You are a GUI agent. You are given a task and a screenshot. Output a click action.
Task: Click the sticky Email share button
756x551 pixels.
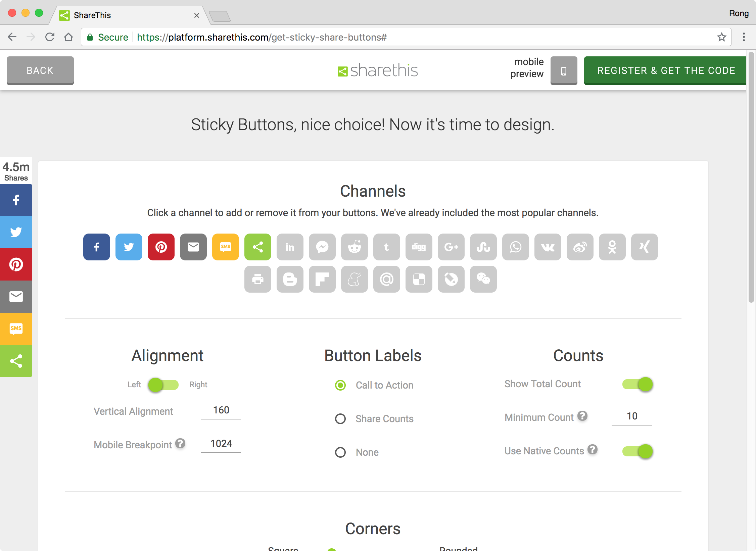point(16,297)
